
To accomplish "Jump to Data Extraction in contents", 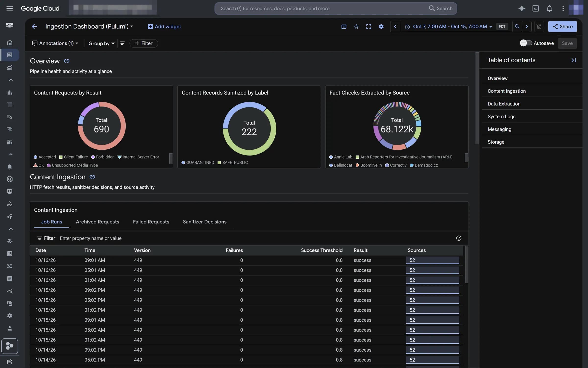I will (x=504, y=104).
